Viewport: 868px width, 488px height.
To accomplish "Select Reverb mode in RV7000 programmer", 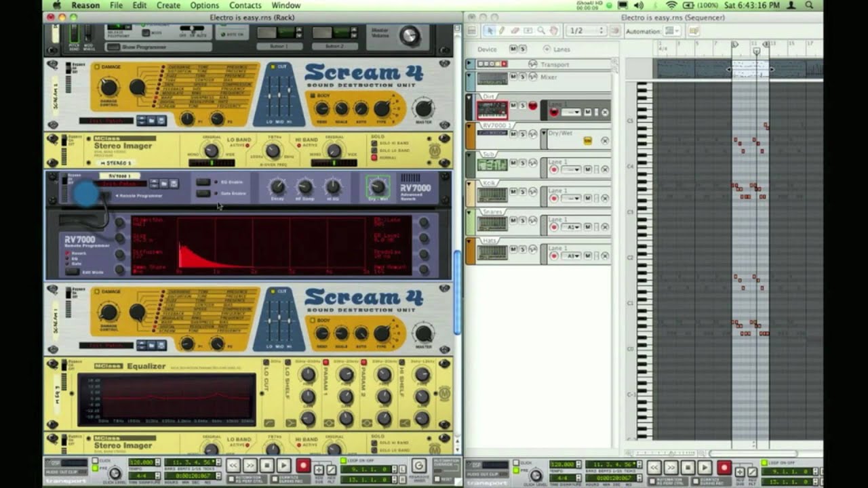I will (67, 253).
